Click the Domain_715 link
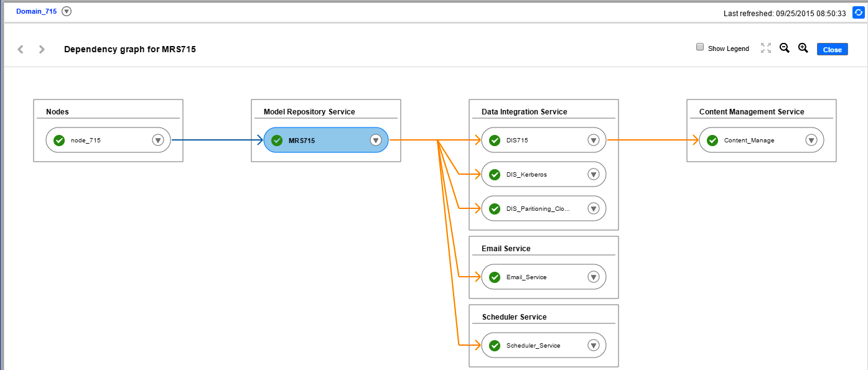 coord(36,11)
